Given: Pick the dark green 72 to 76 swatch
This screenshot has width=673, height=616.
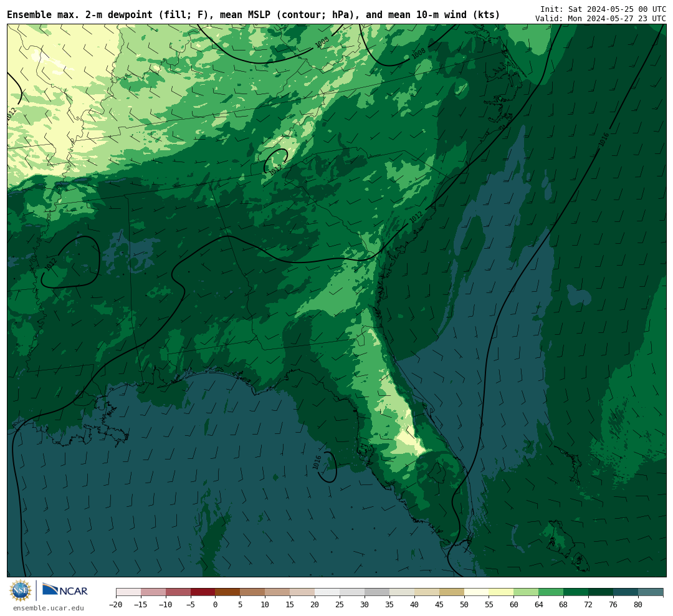Looking at the screenshot, I should click(601, 592).
